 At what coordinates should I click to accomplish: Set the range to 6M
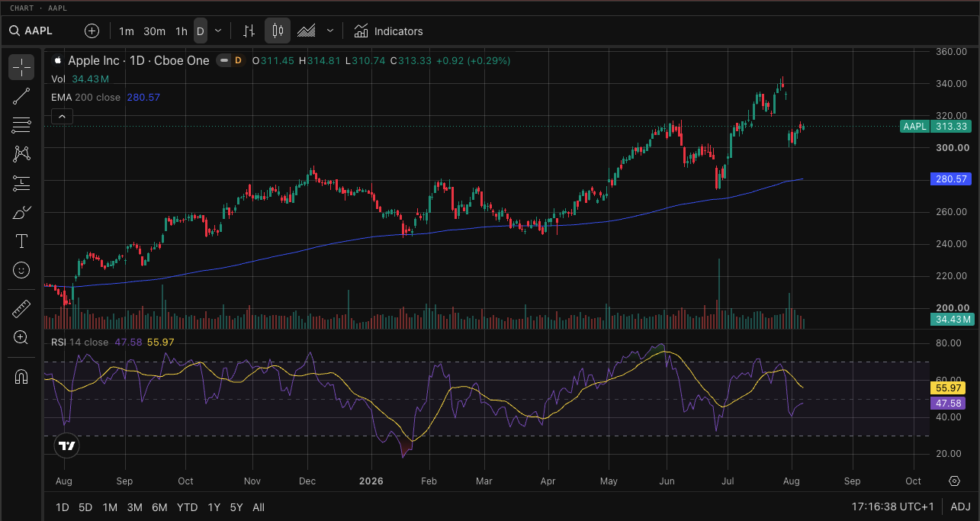click(159, 507)
